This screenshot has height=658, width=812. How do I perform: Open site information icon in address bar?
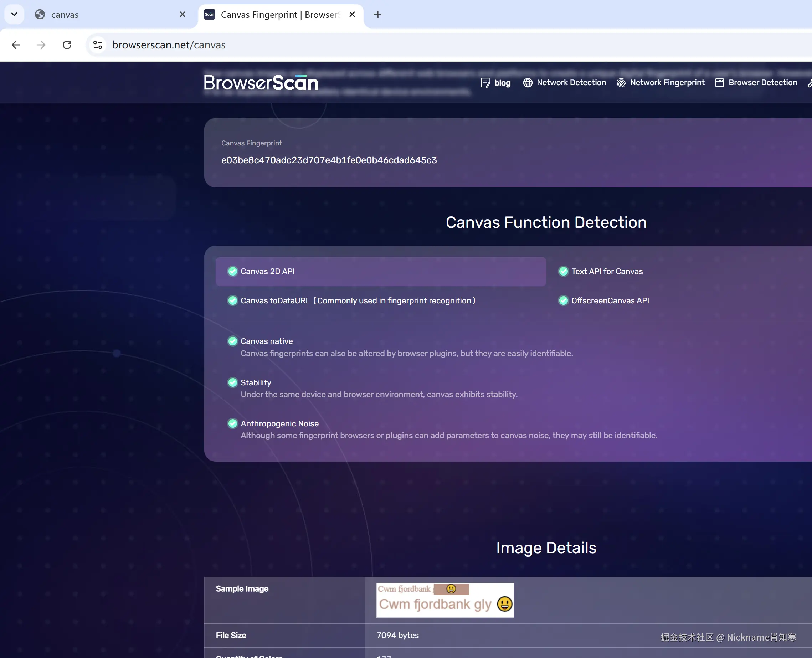coord(98,45)
